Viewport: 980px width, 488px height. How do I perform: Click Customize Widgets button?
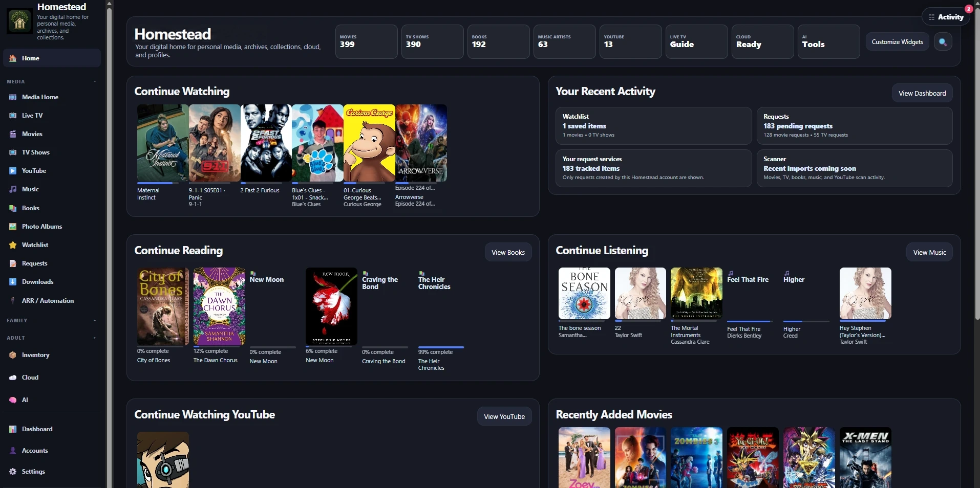(x=897, y=42)
